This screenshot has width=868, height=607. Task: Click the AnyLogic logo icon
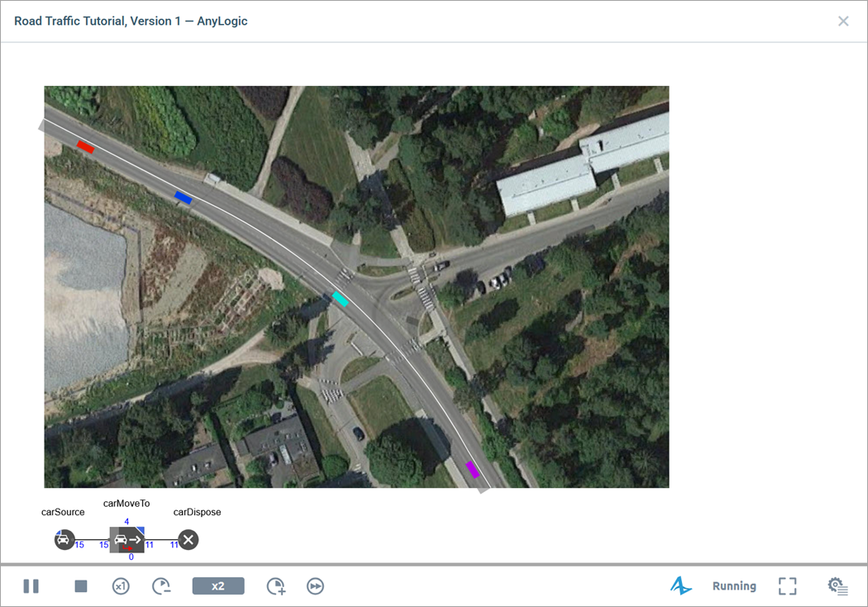[x=680, y=586]
